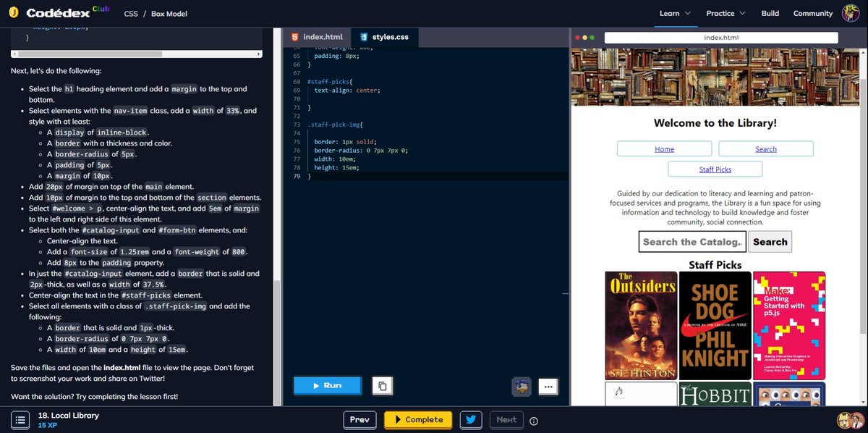The height and width of the screenshot is (433, 868).
Task: Select the Shoe Dog book cover
Action: coord(715,325)
